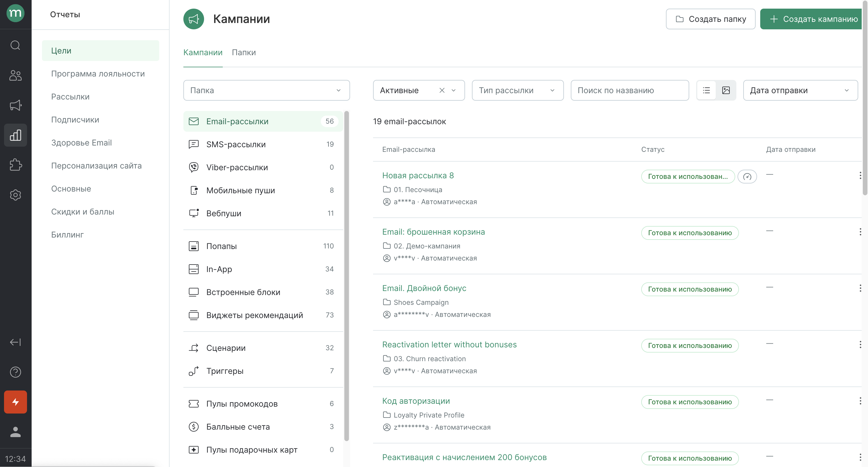Select Мобильные пуши category
Image resolution: width=868 pixels, height=467 pixels.
point(263,190)
